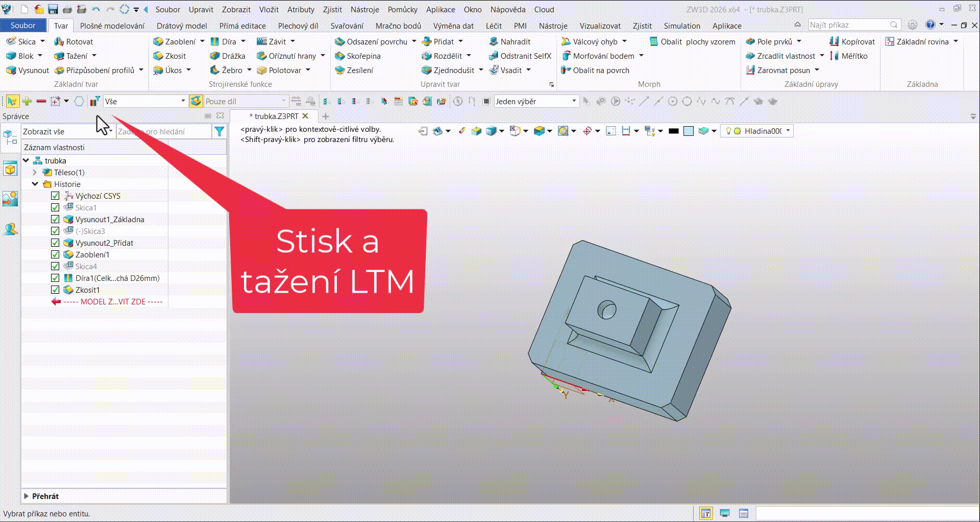This screenshot has width=980, height=522.
Task: Open the Válcový ohyb tool
Action: [590, 41]
